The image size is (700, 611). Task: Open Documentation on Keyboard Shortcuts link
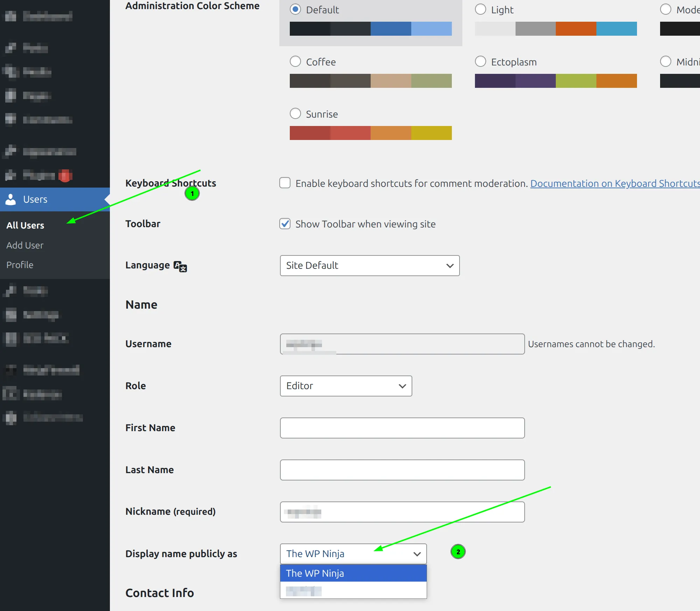[615, 183]
